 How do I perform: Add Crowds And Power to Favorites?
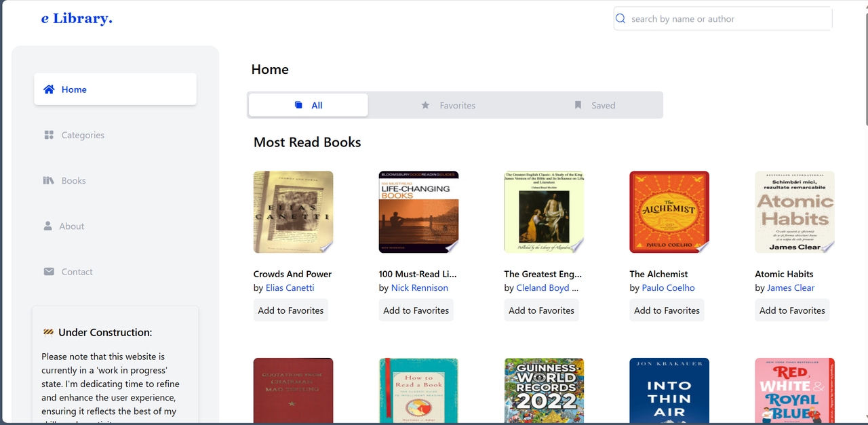(x=291, y=310)
